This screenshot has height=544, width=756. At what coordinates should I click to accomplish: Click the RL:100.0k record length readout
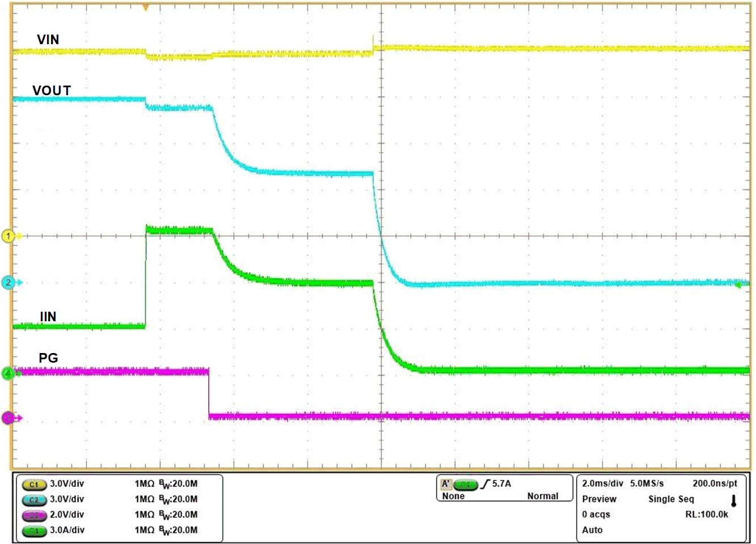[x=707, y=515]
